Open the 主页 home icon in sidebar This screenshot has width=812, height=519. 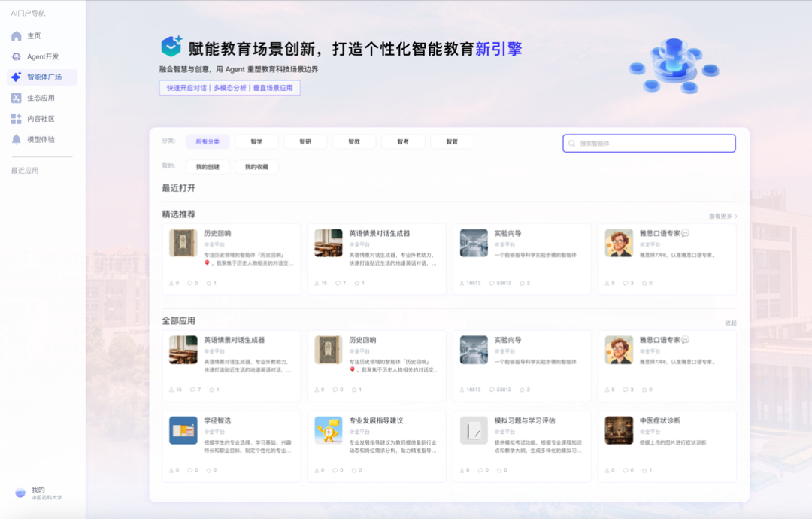(x=17, y=36)
